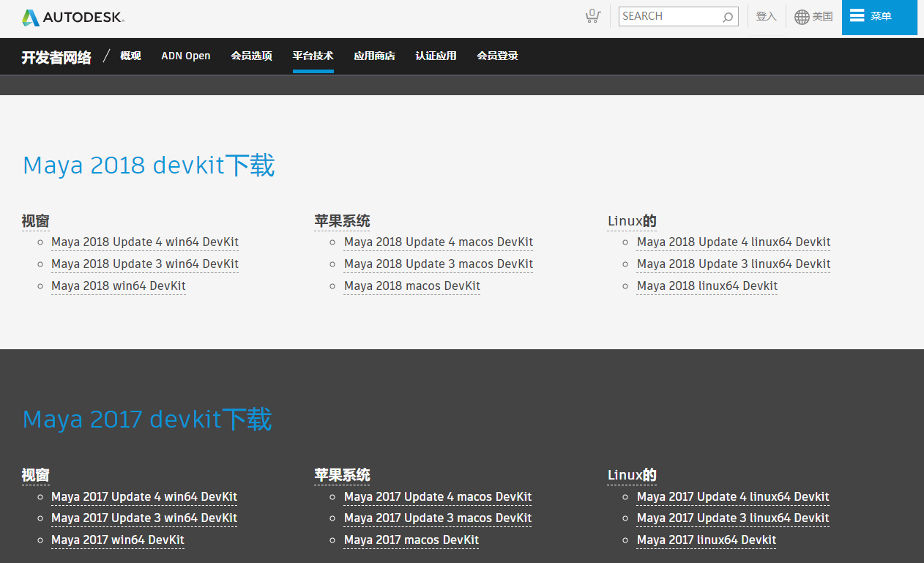The width and height of the screenshot is (924, 563).
Task: Click the 登入 sign-in link
Action: point(766,16)
